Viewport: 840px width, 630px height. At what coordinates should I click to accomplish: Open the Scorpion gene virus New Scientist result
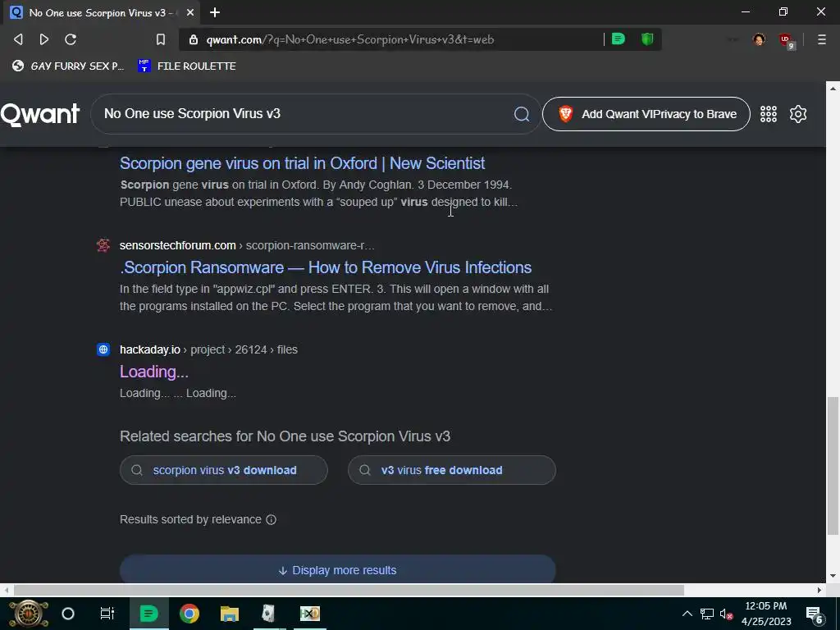pos(302,163)
